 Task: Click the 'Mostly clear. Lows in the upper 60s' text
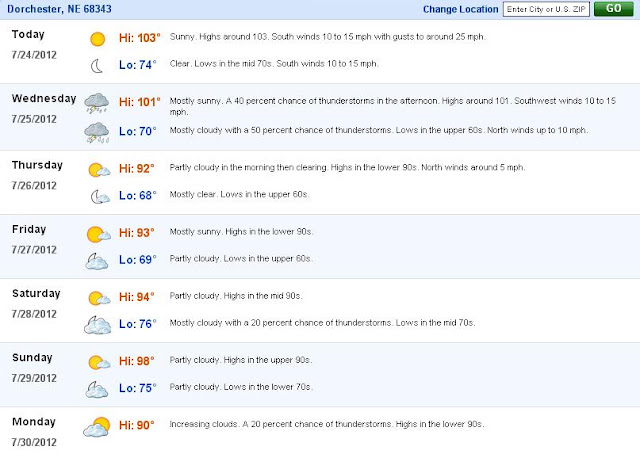click(x=239, y=194)
